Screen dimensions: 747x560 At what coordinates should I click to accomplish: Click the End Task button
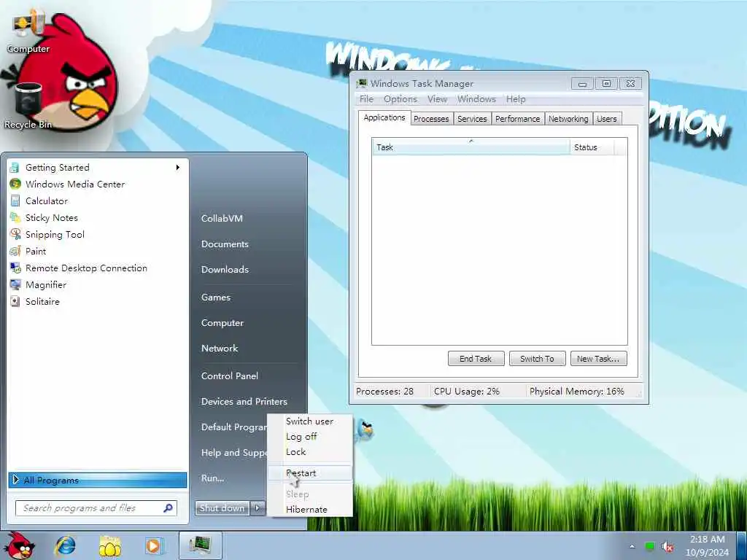[476, 359]
